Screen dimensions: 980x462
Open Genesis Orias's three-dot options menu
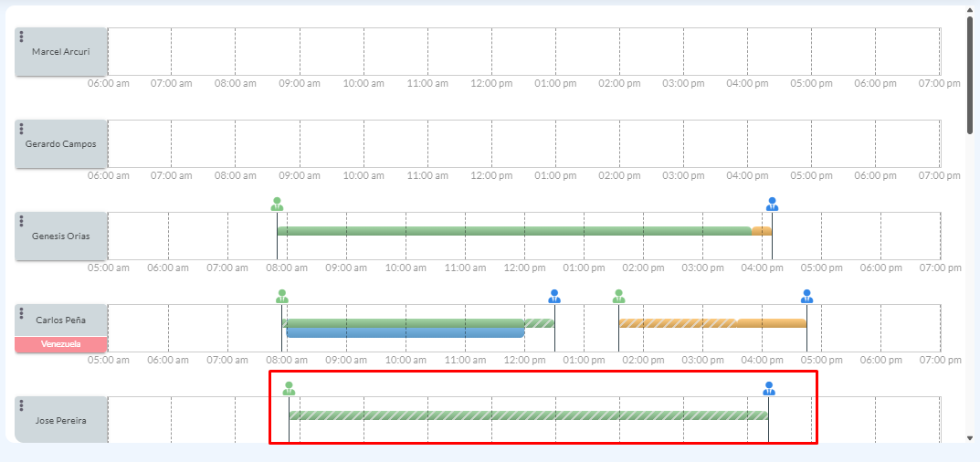[x=22, y=221]
